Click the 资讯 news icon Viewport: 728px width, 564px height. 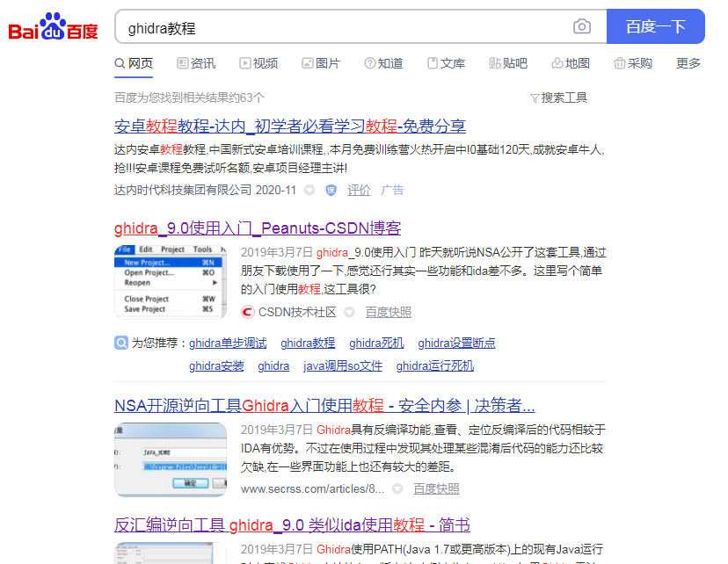[183, 63]
